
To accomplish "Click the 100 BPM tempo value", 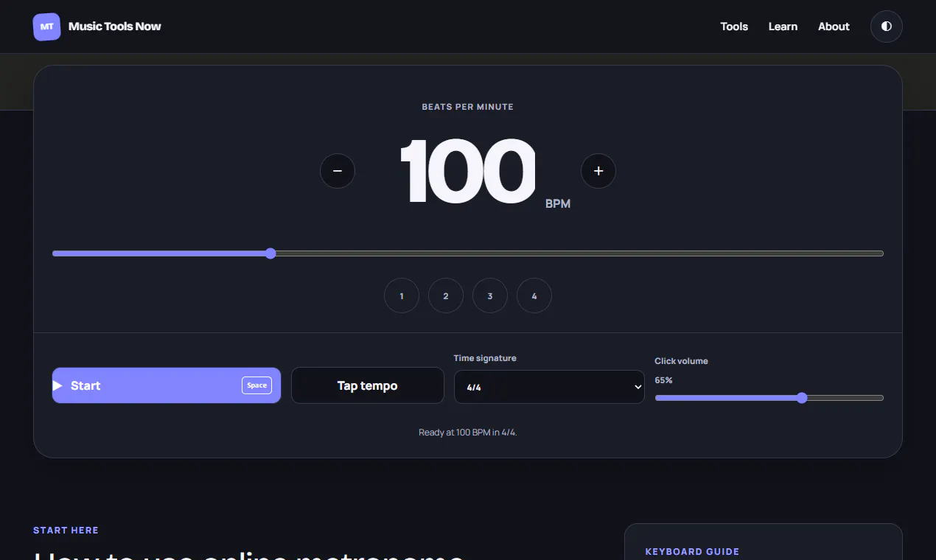I will point(467,171).
